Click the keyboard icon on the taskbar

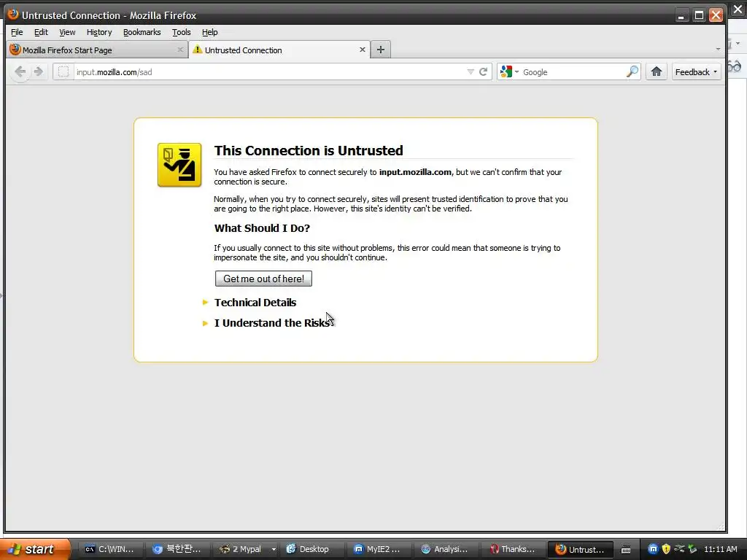tap(626, 550)
